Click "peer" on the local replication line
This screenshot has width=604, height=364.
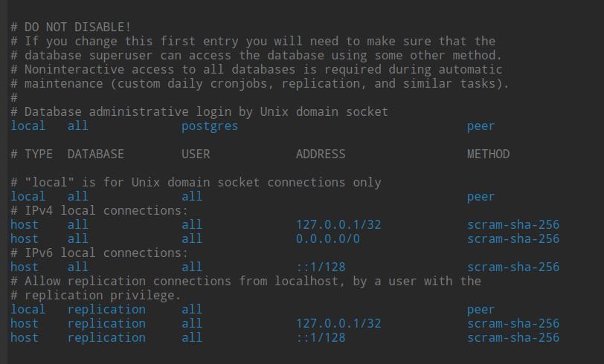pos(481,309)
